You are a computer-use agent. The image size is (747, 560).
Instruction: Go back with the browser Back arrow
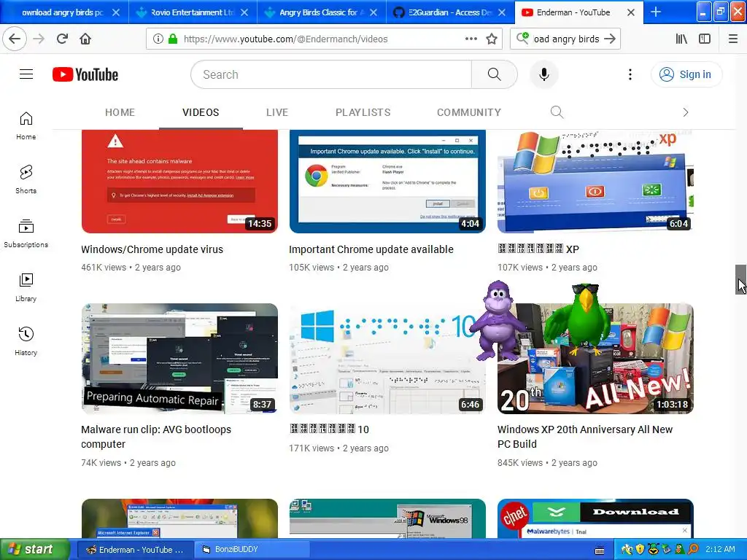(15, 39)
